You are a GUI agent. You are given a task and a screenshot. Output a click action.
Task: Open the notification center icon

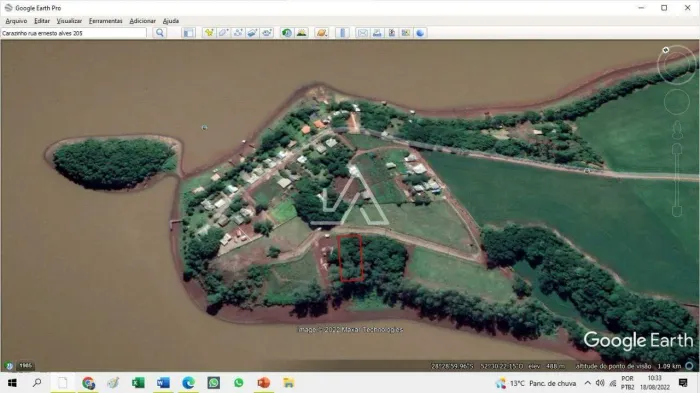click(683, 383)
